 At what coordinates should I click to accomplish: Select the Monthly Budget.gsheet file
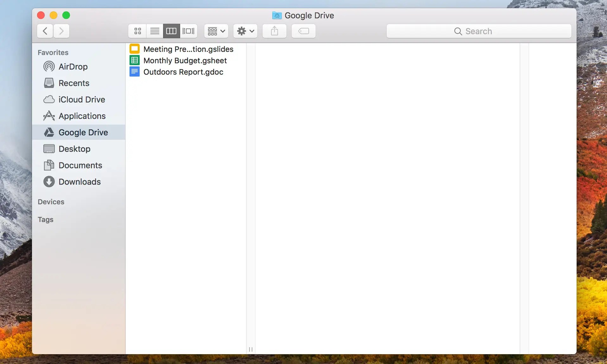coord(186,60)
